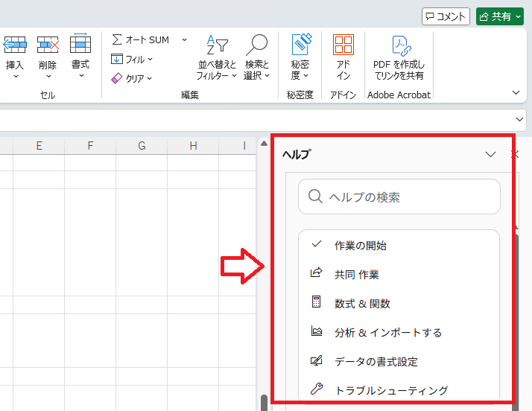Click the Insert cells (挿入) icon
Viewport: 532px width, 411px height.
(15, 45)
